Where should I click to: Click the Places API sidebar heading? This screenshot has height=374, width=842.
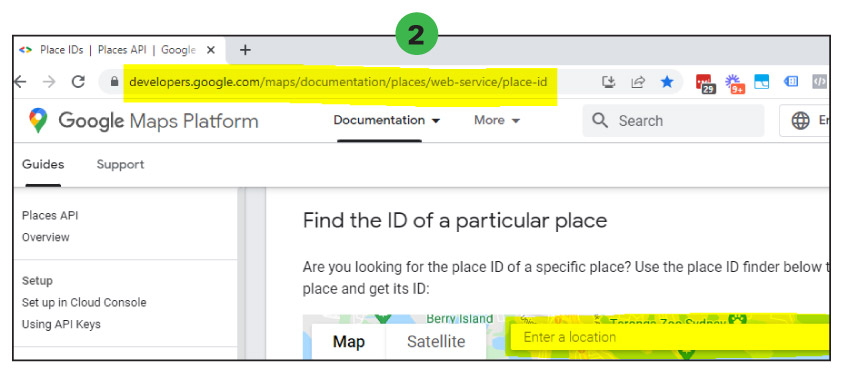[x=50, y=215]
